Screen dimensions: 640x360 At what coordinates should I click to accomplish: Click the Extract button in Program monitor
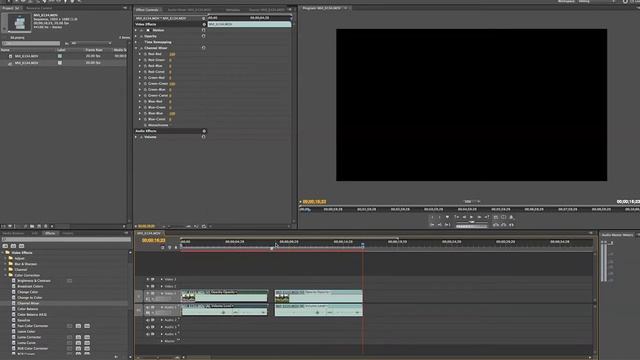coord(504,225)
